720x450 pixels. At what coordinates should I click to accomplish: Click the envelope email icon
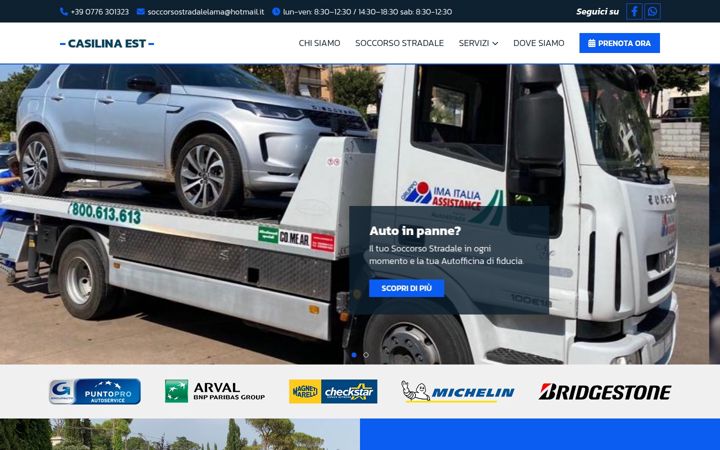pyautogui.click(x=141, y=11)
